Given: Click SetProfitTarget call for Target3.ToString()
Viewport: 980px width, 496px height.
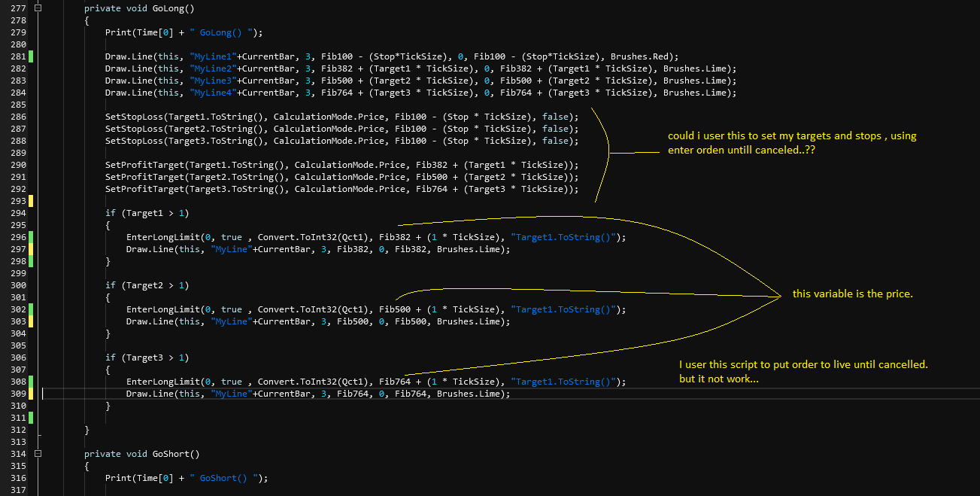Looking at the screenshot, I should click(342, 189).
